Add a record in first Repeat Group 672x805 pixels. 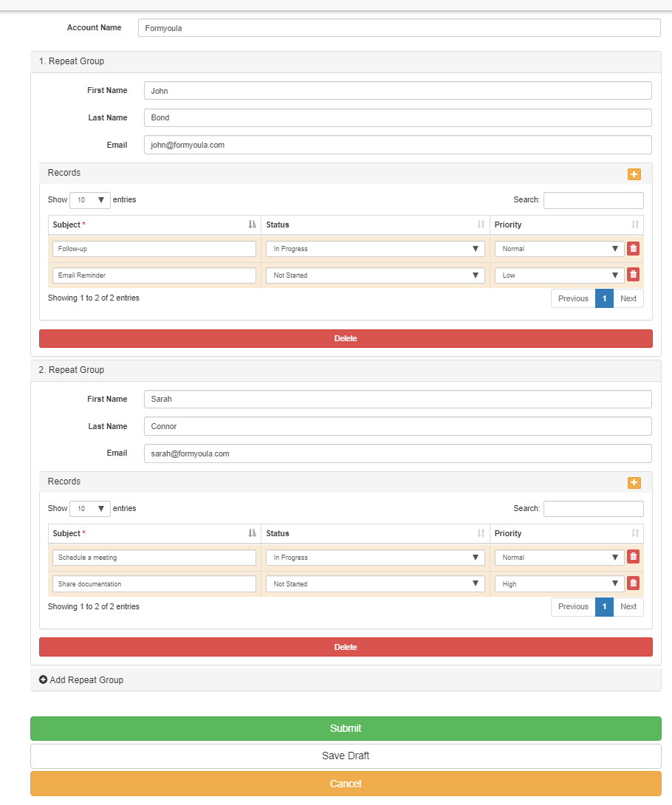tap(634, 174)
